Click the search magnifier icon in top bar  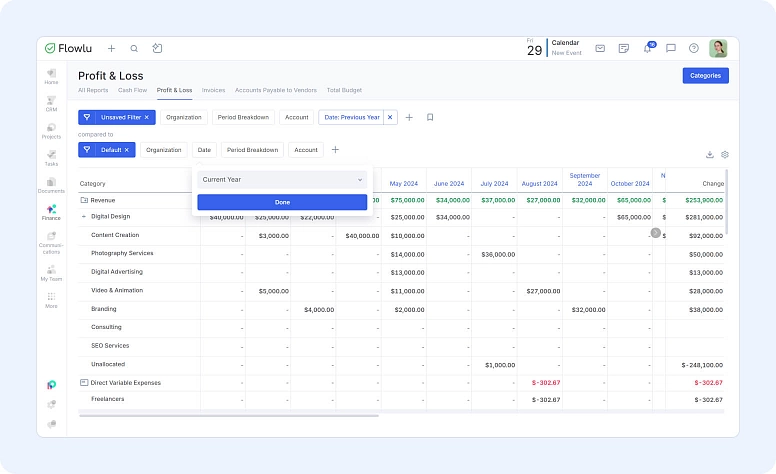pos(134,48)
